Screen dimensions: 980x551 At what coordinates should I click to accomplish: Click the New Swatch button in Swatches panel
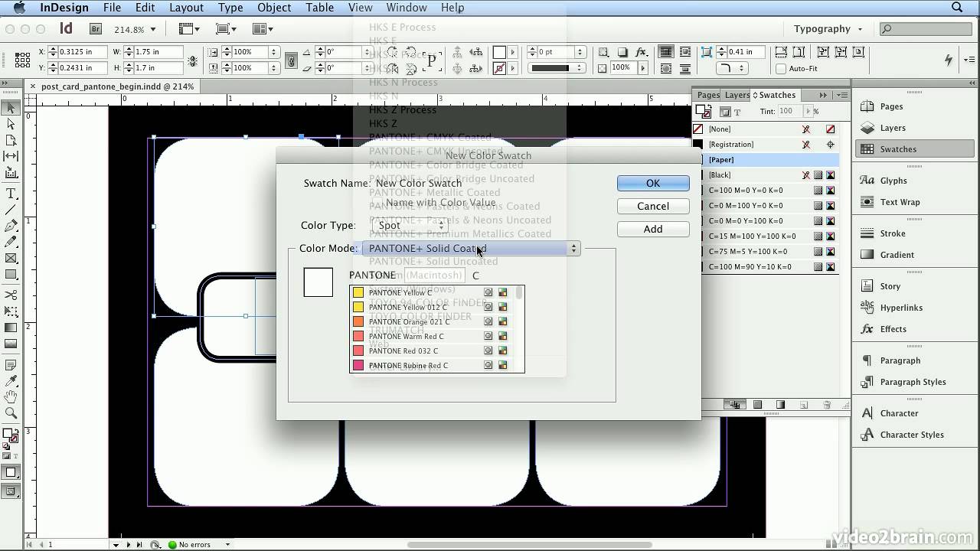tap(804, 405)
